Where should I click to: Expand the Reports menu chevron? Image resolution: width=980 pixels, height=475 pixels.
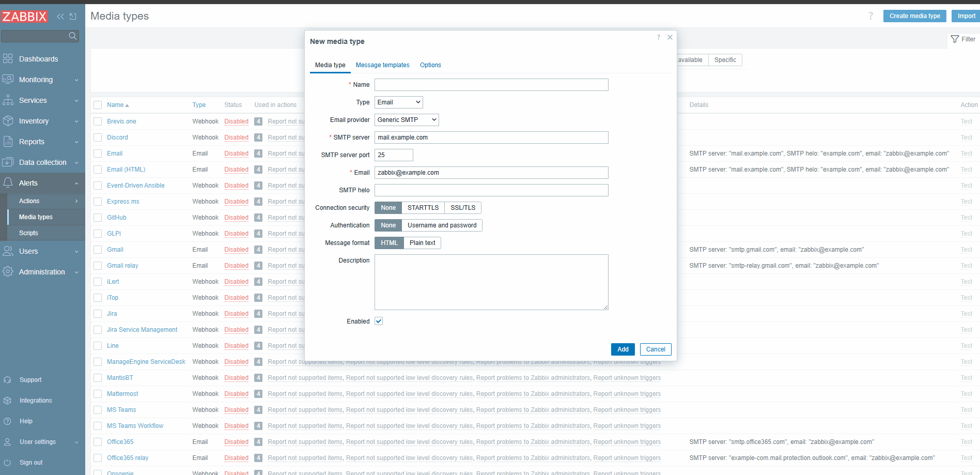[x=76, y=142]
